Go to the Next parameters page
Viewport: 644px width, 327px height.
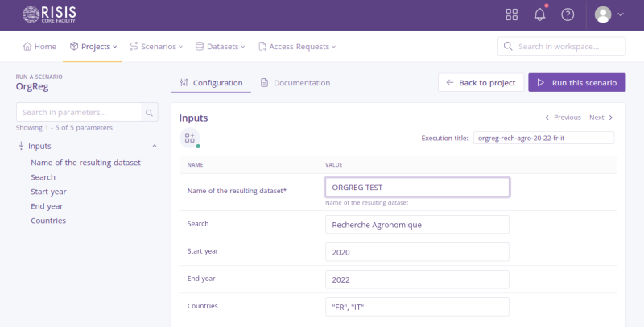click(601, 118)
